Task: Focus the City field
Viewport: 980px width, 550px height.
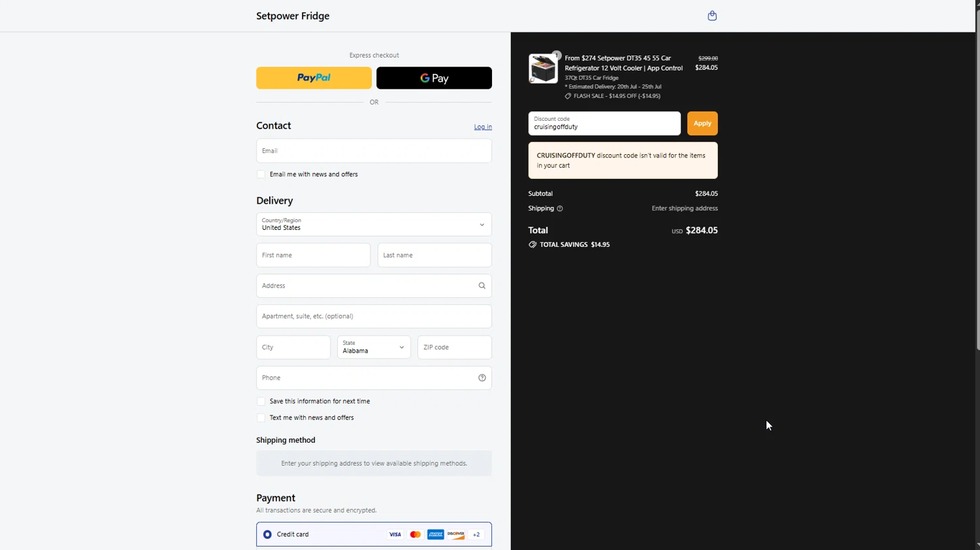Action: click(293, 347)
